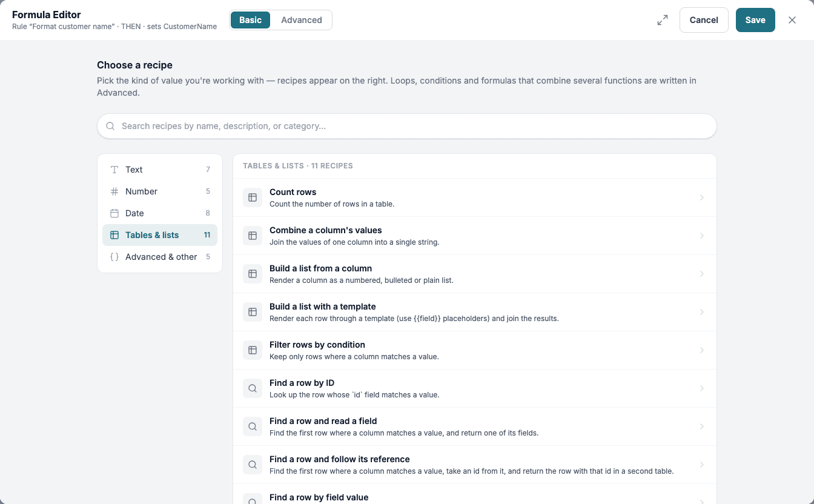Image resolution: width=814 pixels, height=504 pixels.
Task: Switch to Basic mode
Action: (x=250, y=20)
